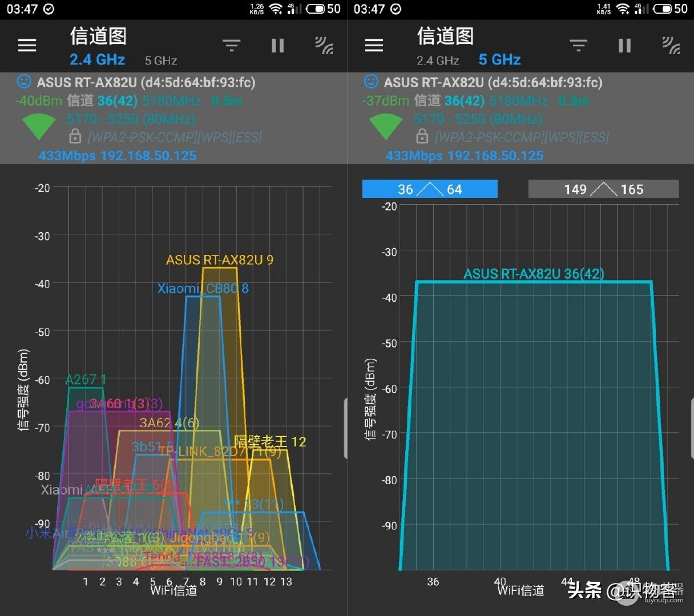694x616 pixels.
Task: Switch to the 2.4 GHz tab on the right panel
Action: [x=438, y=60]
